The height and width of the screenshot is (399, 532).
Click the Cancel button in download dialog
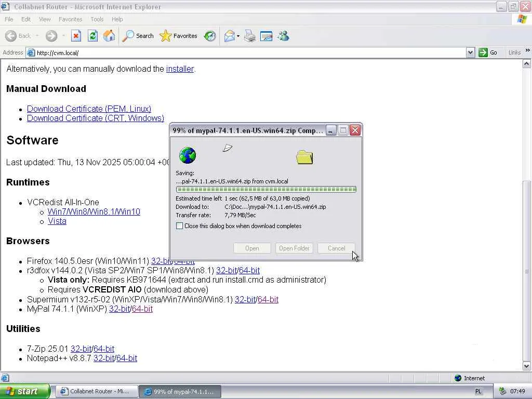[336, 248]
